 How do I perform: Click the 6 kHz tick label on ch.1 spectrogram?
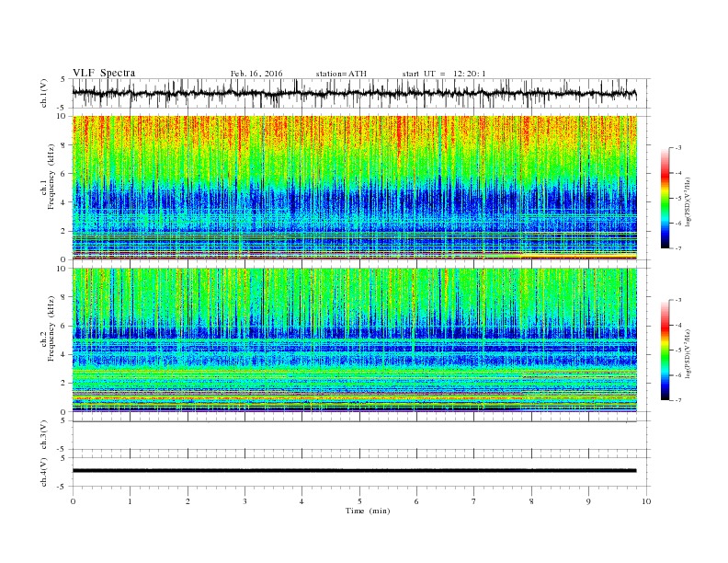63,174
